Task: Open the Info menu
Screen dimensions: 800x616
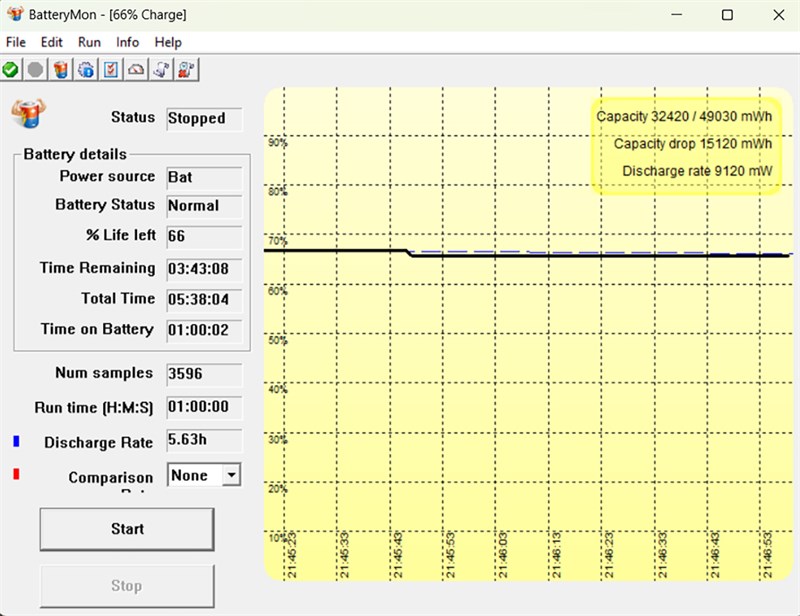Action: 127,42
